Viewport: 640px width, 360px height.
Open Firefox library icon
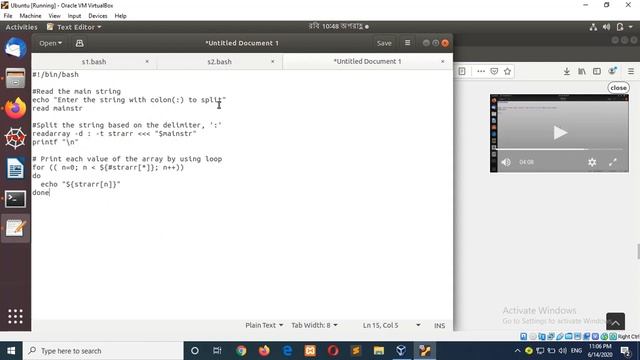[582, 71]
